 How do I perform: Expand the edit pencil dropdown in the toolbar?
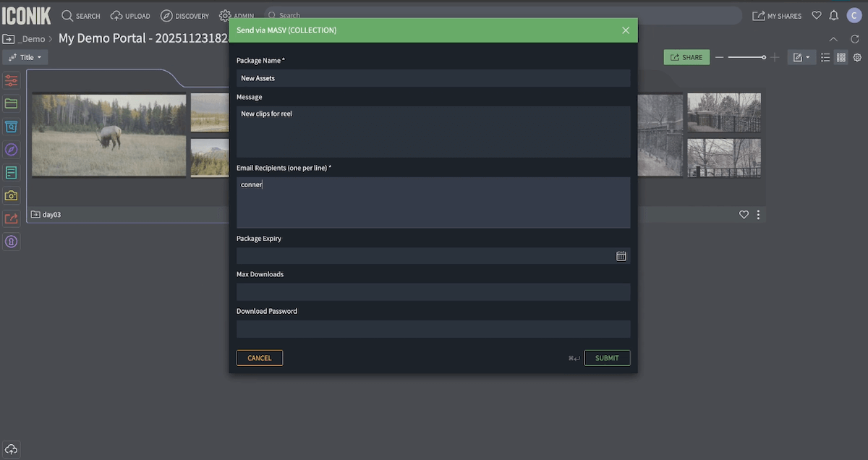tap(801, 57)
